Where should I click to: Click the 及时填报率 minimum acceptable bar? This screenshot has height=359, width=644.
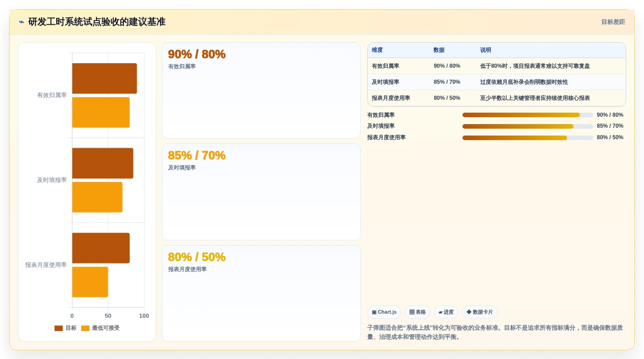click(97, 197)
